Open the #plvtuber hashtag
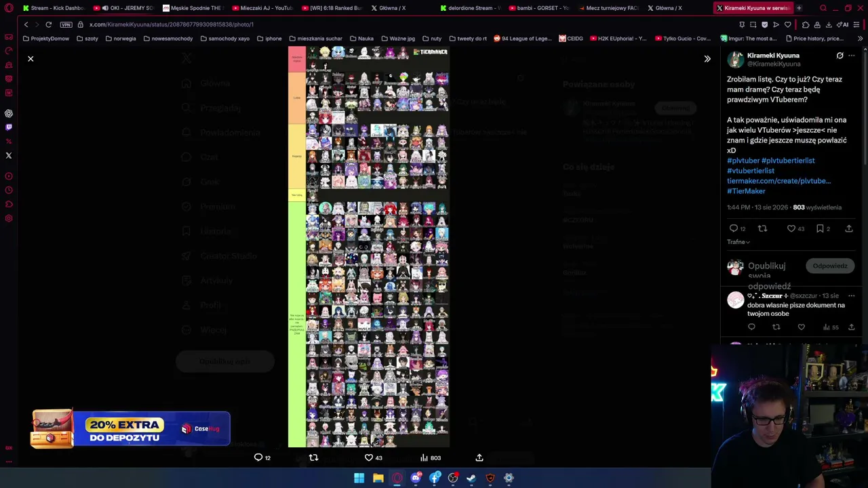Image resolution: width=868 pixels, height=488 pixels. point(743,161)
